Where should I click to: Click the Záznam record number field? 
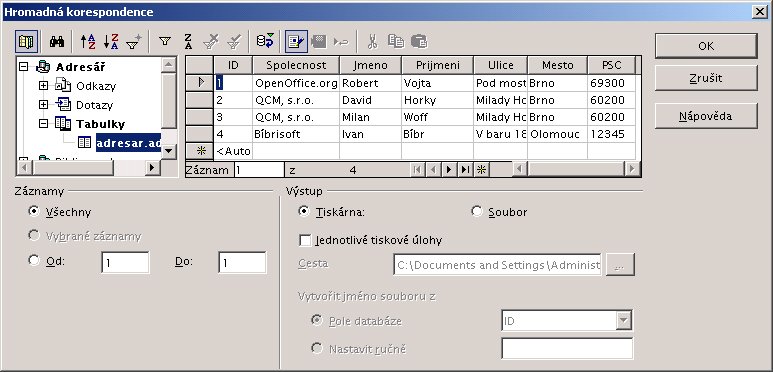point(259,170)
